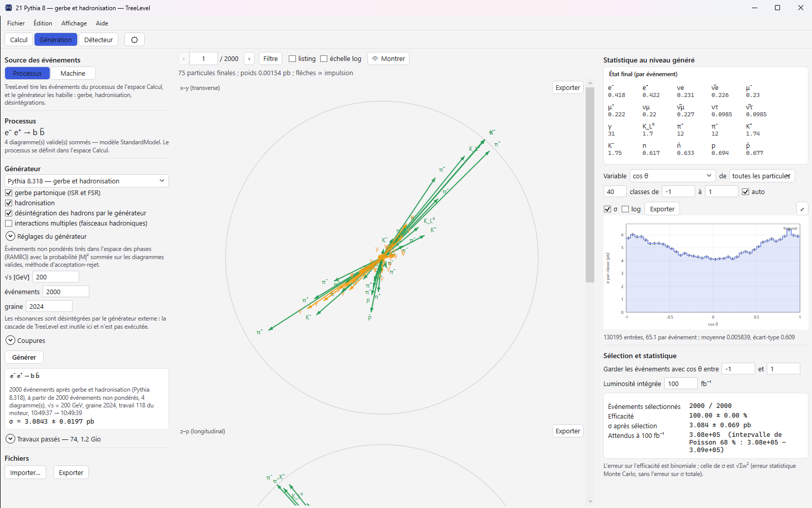The image size is (812, 508).
Task: Click Exporter next to the log checkbox
Action: 662,209
